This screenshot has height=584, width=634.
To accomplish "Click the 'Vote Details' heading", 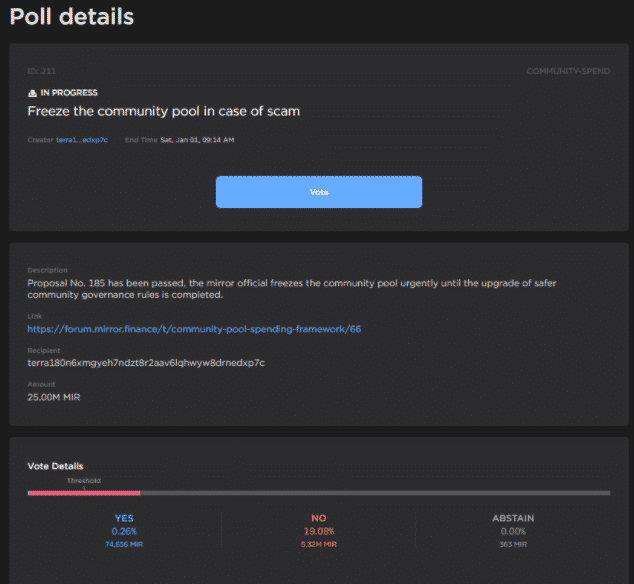I will click(55, 466).
